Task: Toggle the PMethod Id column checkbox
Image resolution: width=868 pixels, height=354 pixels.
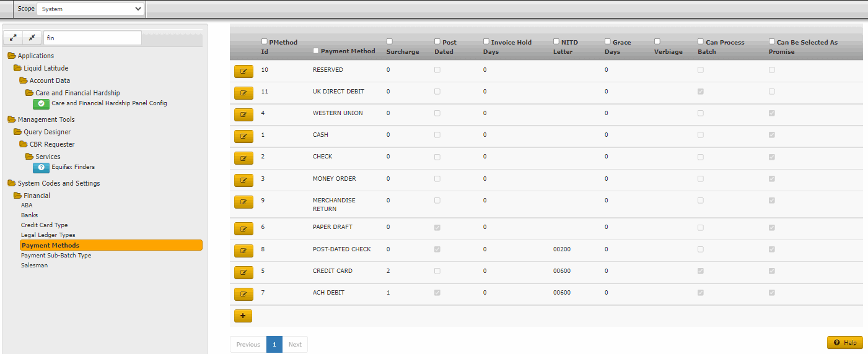Action: (x=265, y=42)
